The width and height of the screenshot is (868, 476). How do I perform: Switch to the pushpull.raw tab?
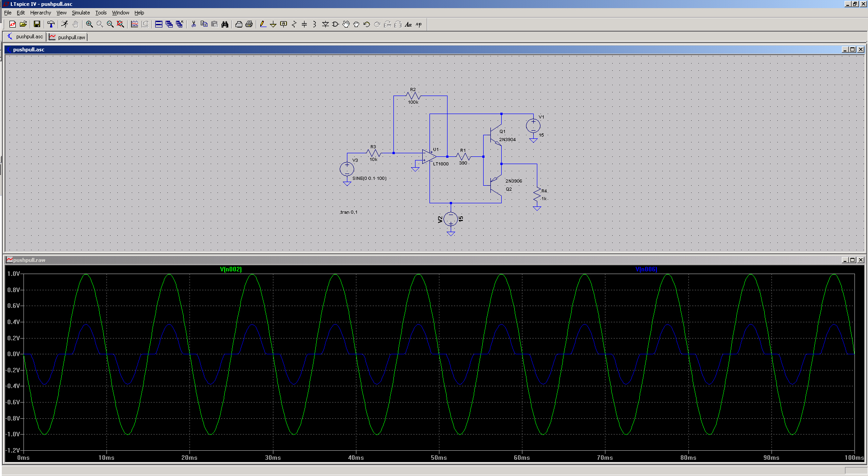(x=67, y=37)
